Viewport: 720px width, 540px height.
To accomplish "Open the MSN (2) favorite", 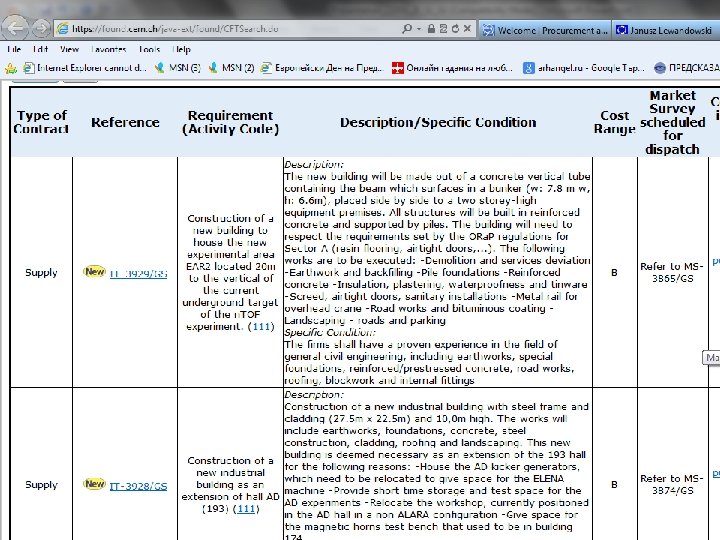I will tap(231, 68).
